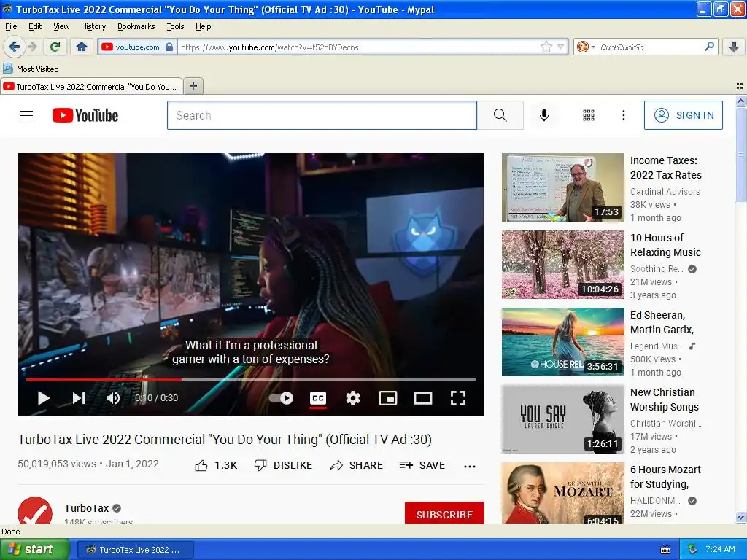Toggle closed captions CC button
747x560 pixels.
(x=318, y=398)
